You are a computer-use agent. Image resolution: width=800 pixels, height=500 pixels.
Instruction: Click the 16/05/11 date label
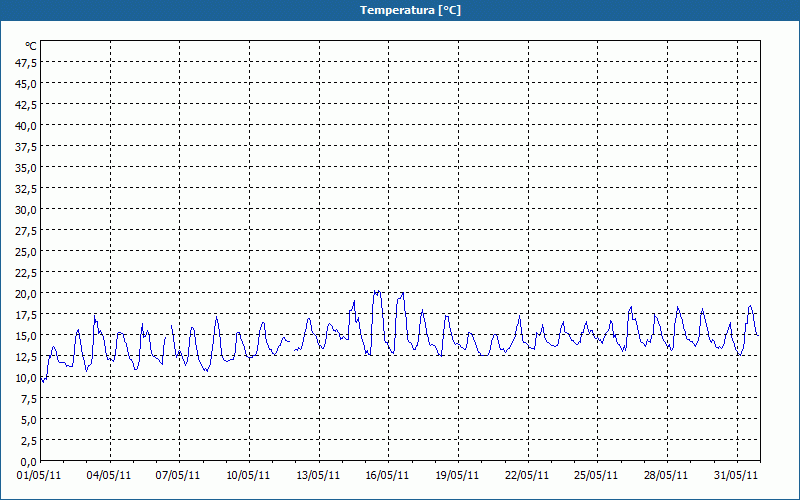pyautogui.click(x=387, y=475)
